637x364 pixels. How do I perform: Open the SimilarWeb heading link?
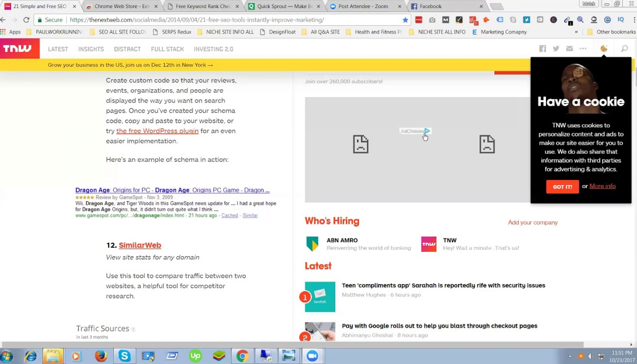(x=140, y=245)
